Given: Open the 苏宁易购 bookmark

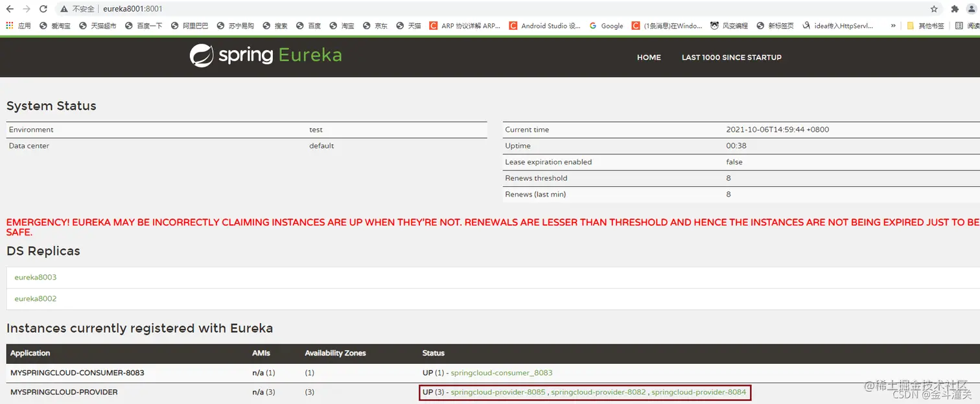Looking at the screenshot, I should (x=235, y=26).
